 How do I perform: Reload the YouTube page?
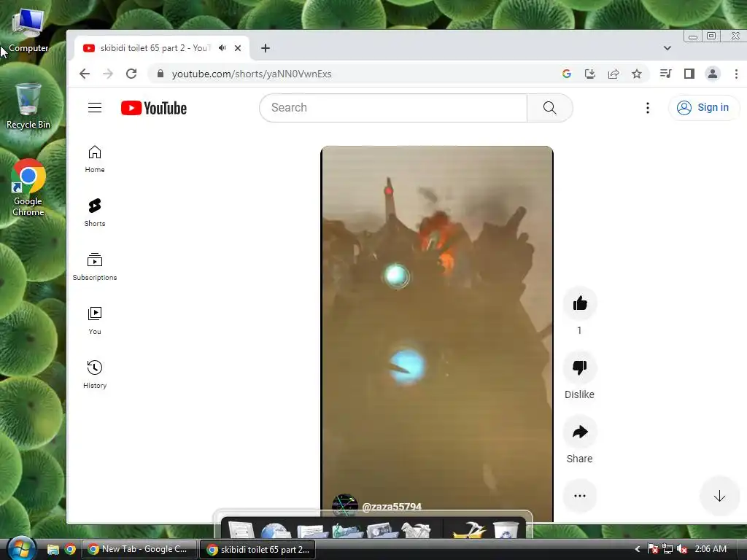pyautogui.click(x=131, y=74)
